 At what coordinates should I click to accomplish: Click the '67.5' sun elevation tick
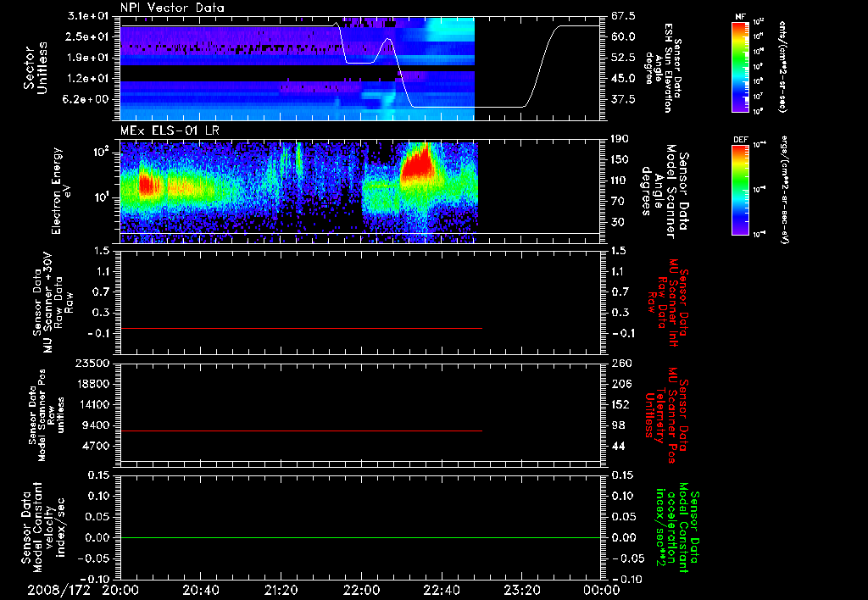[x=623, y=16]
